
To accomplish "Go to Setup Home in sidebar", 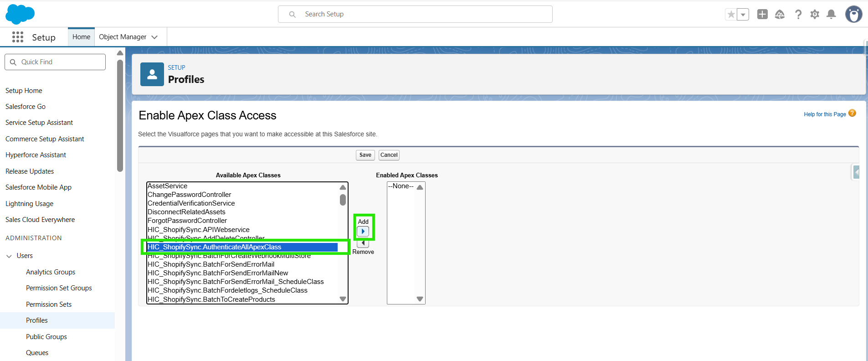I will tap(24, 91).
